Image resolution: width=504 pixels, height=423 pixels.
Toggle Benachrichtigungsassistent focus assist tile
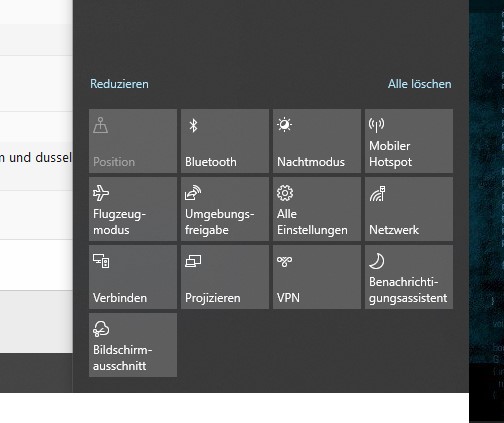click(x=409, y=277)
